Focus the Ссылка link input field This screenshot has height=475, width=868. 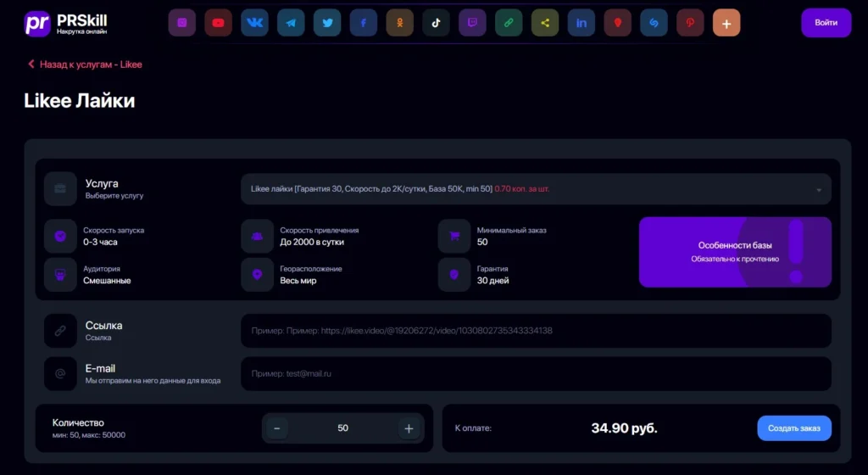536,331
